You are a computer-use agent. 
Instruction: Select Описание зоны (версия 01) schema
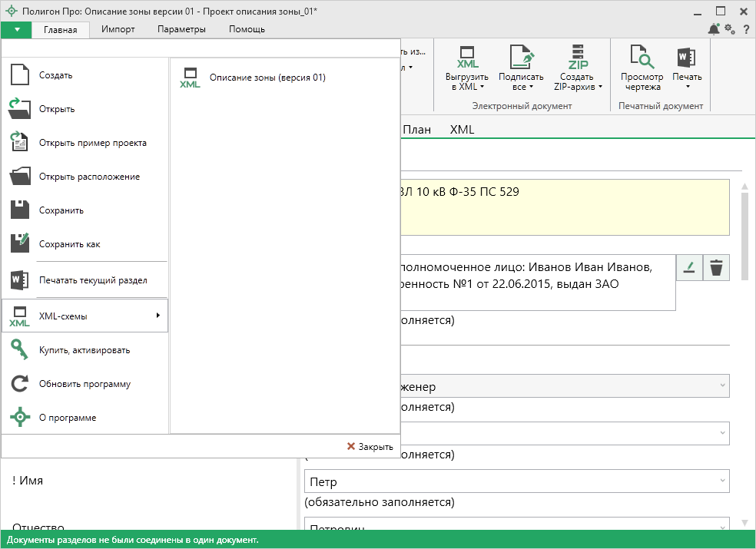point(267,77)
